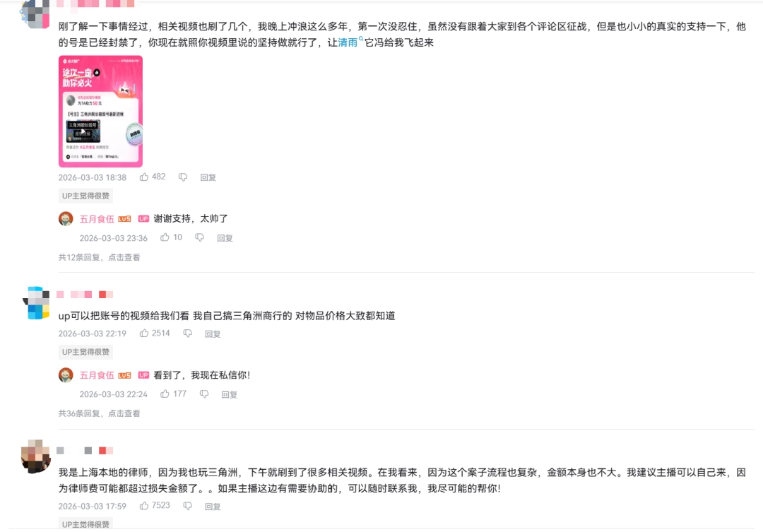Dislike the reply posted 2026-03-03 23:36
The image size is (763, 532).
[x=199, y=237]
